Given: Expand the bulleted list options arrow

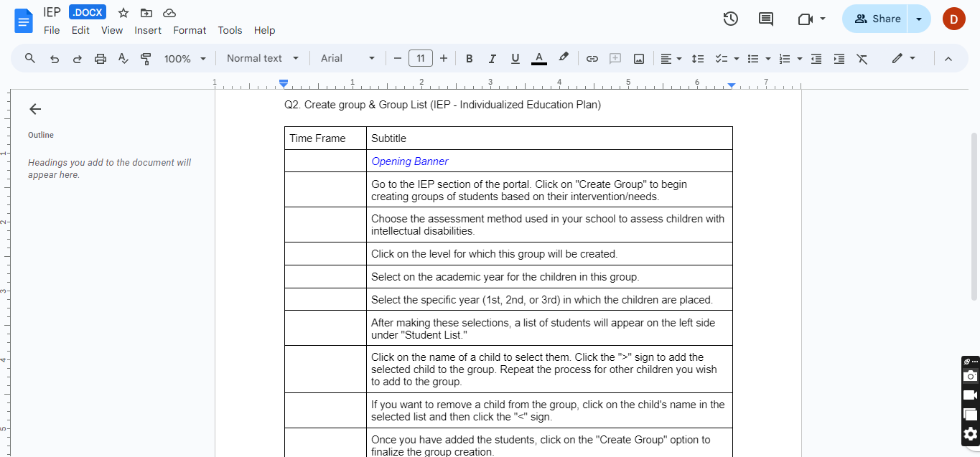Looking at the screenshot, I should pos(768,59).
